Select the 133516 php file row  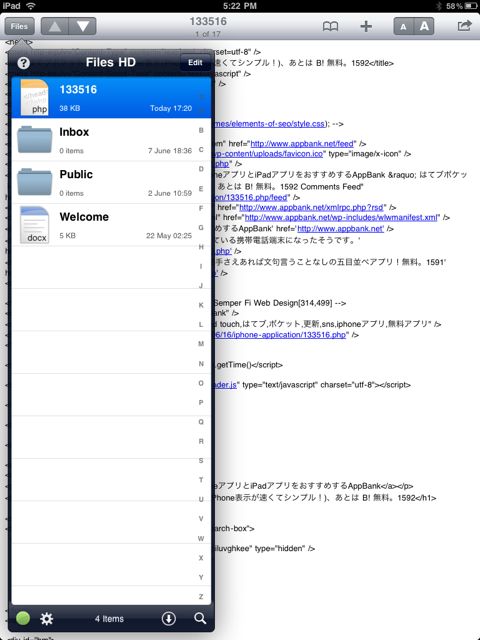pyautogui.click(x=111, y=98)
